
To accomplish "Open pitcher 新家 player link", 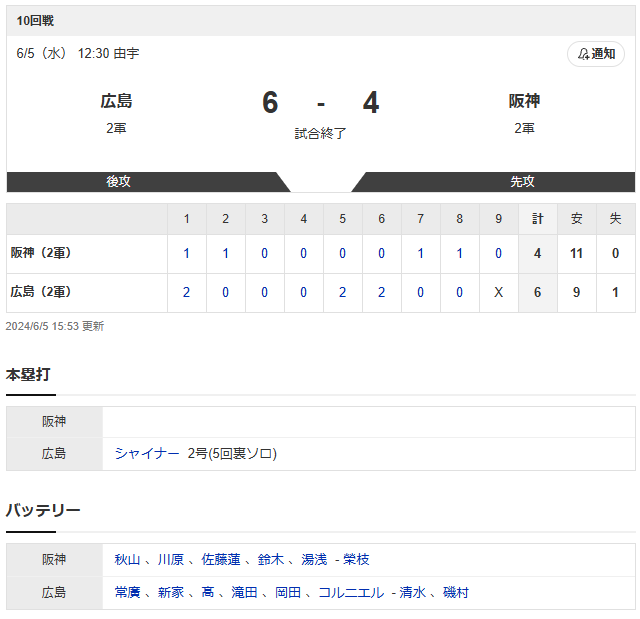I will [171, 592].
